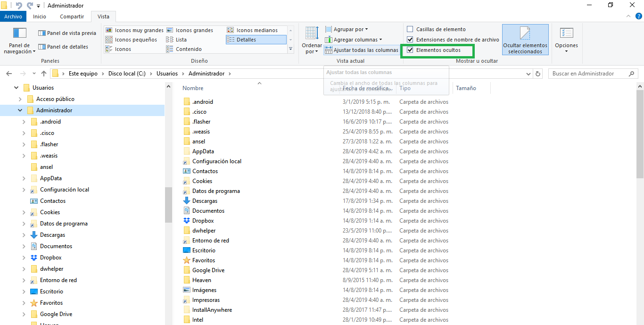Select Lista layout
Viewport: 644px width, 325px height.
click(x=176, y=40)
